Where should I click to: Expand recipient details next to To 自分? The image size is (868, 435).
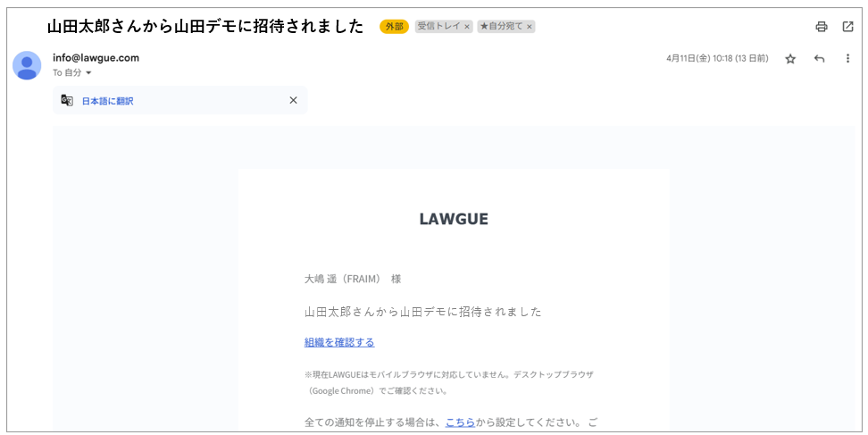[x=88, y=73]
